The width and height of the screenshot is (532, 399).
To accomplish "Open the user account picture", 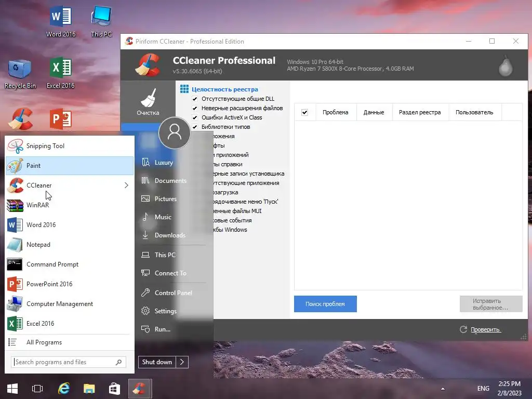I will click(x=175, y=132).
